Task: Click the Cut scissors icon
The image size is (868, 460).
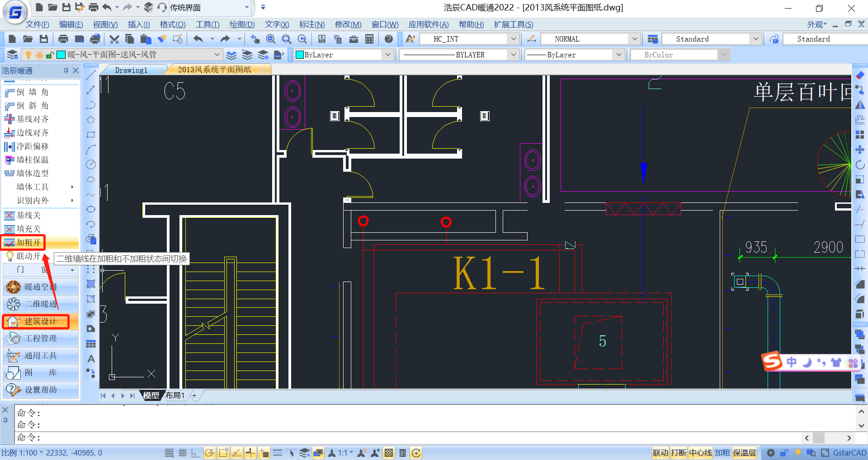Action: coord(114,39)
